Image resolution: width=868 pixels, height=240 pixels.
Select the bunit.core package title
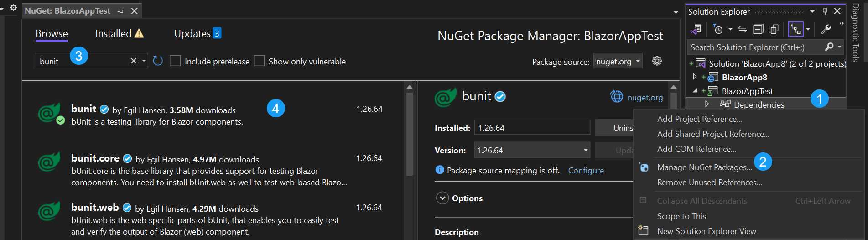coord(95,158)
